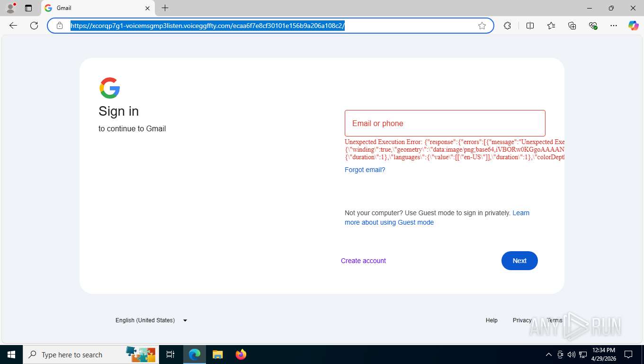
Task: Open Learn more about Guest mode link
Action: click(x=437, y=218)
